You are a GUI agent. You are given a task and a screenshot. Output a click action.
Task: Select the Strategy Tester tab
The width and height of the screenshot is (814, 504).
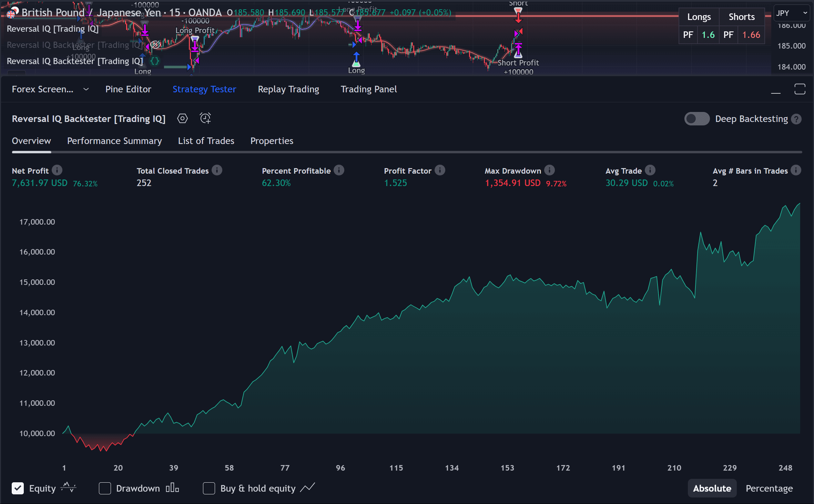click(x=204, y=89)
